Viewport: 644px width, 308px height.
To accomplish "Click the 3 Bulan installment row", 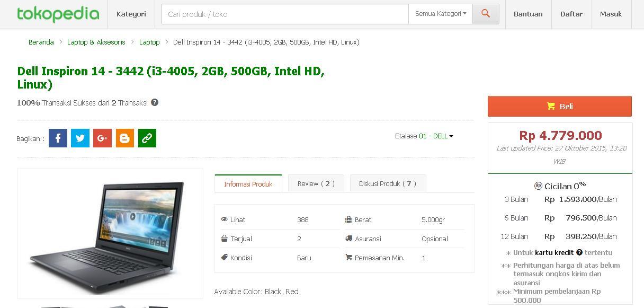I will pos(560,199).
